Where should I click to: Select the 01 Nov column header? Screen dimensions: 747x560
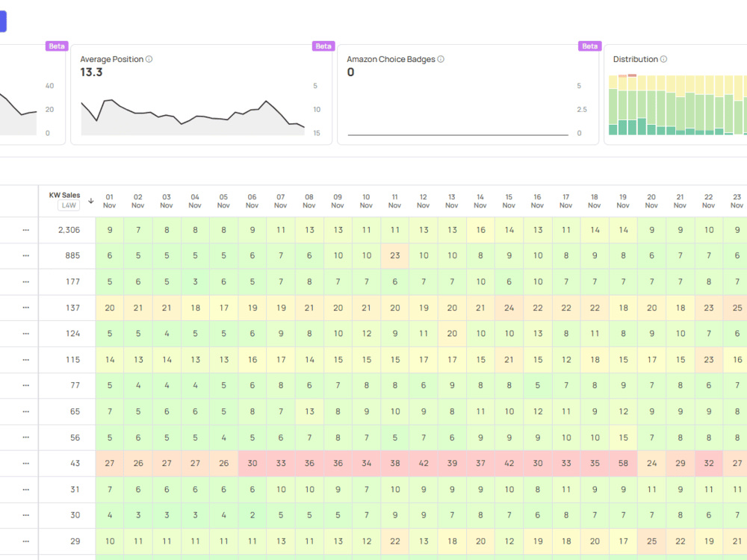pyautogui.click(x=110, y=201)
